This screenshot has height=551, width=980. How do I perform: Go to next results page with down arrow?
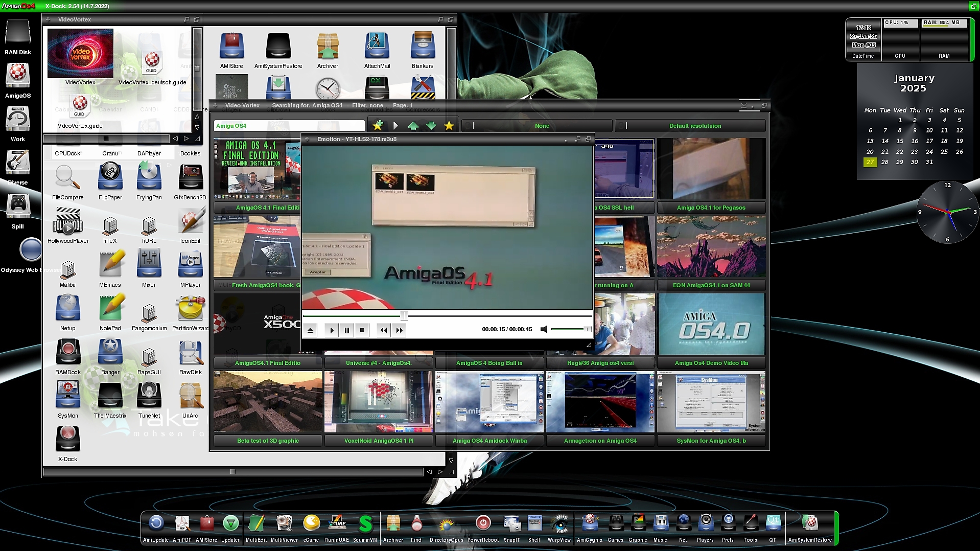point(431,126)
